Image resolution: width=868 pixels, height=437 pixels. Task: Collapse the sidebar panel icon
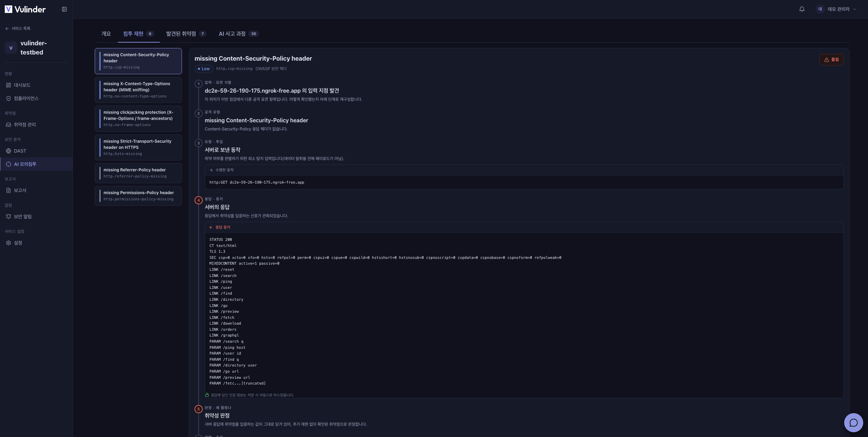pos(64,9)
